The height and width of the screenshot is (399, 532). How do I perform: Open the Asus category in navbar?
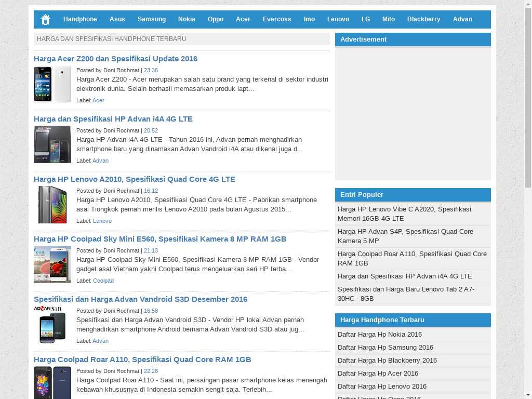click(117, 19)
